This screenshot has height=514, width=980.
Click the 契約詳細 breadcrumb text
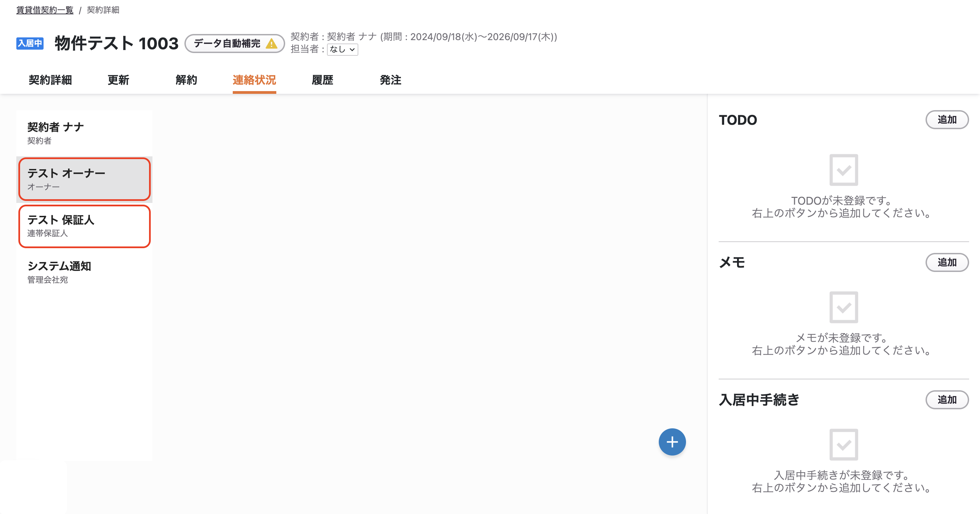(103, 10)
